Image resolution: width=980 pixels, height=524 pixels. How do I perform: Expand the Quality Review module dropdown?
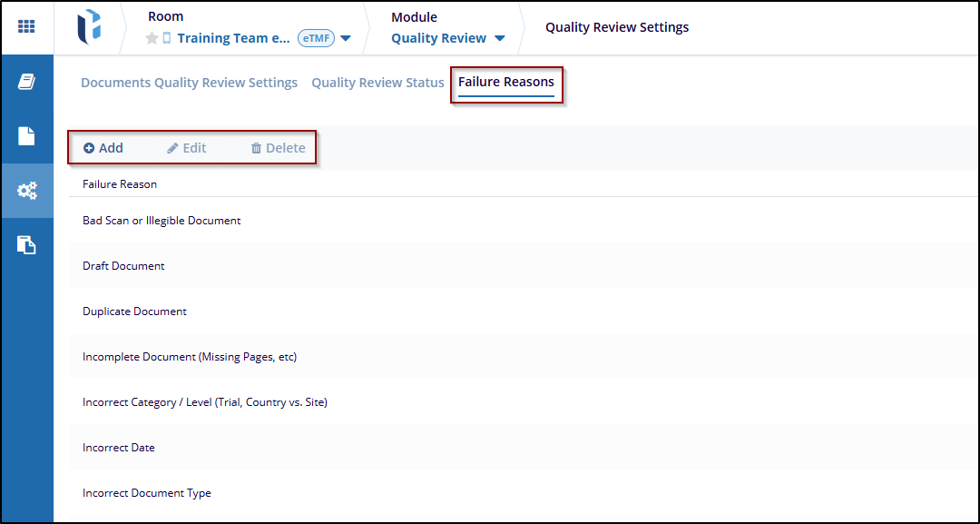(x=500, y=38)
